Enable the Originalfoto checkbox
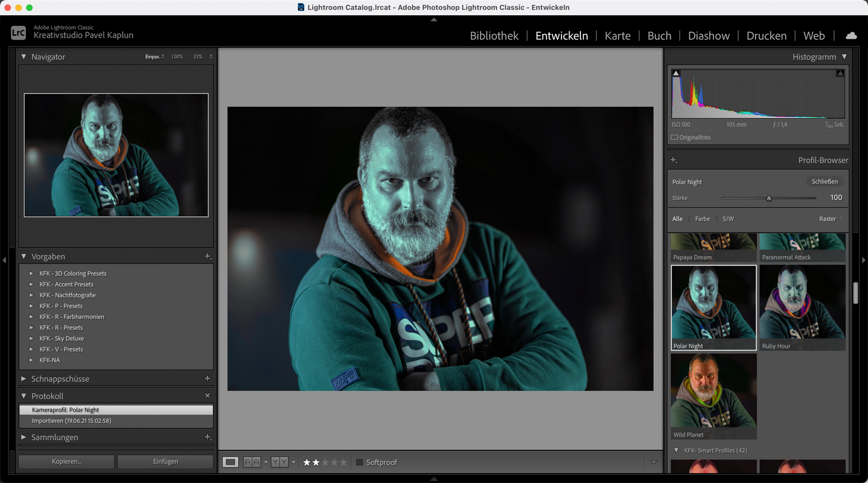The image size is (868, 483). click(675, 138)
